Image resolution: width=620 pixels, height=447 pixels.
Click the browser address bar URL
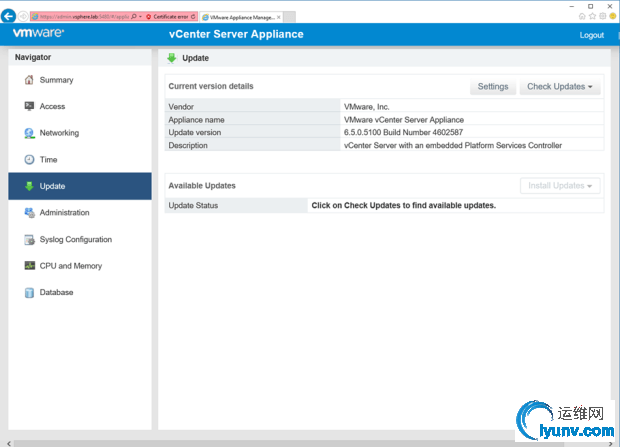click(x=84, y=17)
